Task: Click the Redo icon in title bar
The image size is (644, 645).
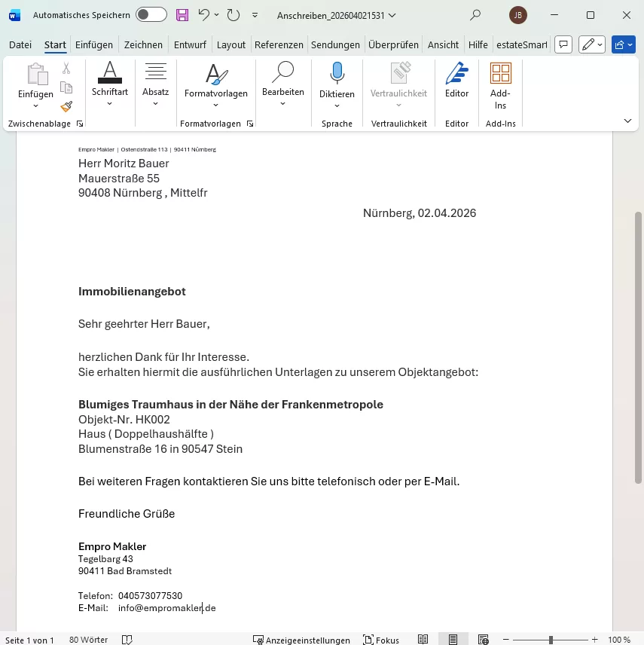Action: click(233, 15)
